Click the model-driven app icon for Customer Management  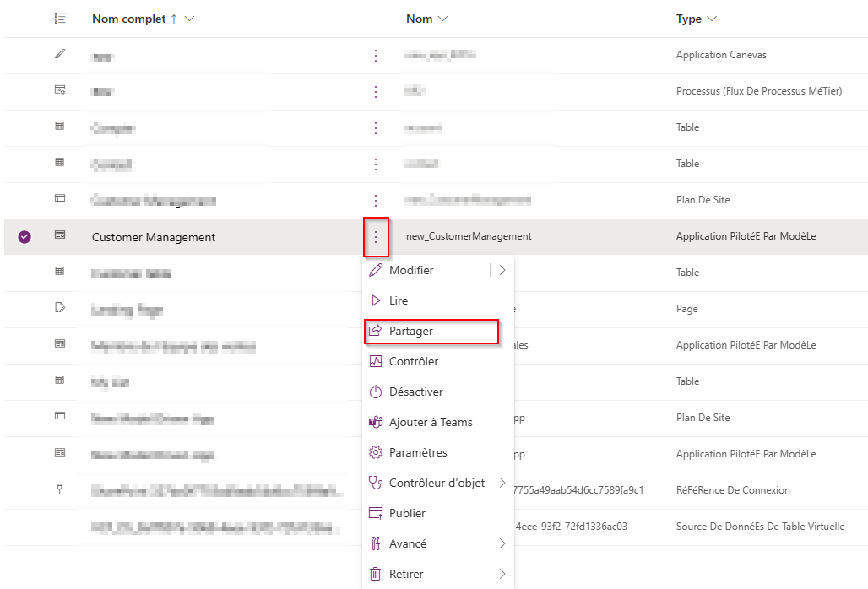(x=59, y=236)
